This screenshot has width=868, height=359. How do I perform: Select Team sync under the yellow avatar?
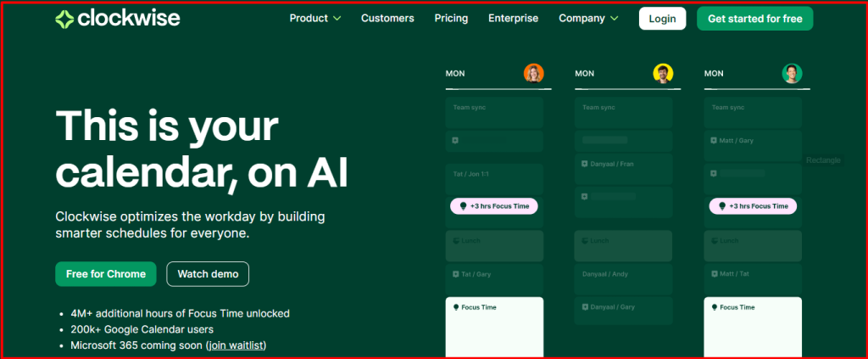(x=623, y=113)
